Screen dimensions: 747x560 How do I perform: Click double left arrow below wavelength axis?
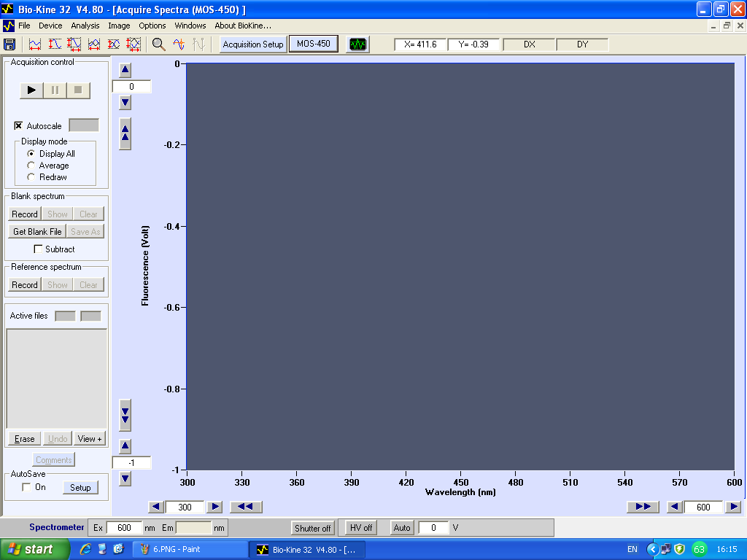[x=246, y=507]
